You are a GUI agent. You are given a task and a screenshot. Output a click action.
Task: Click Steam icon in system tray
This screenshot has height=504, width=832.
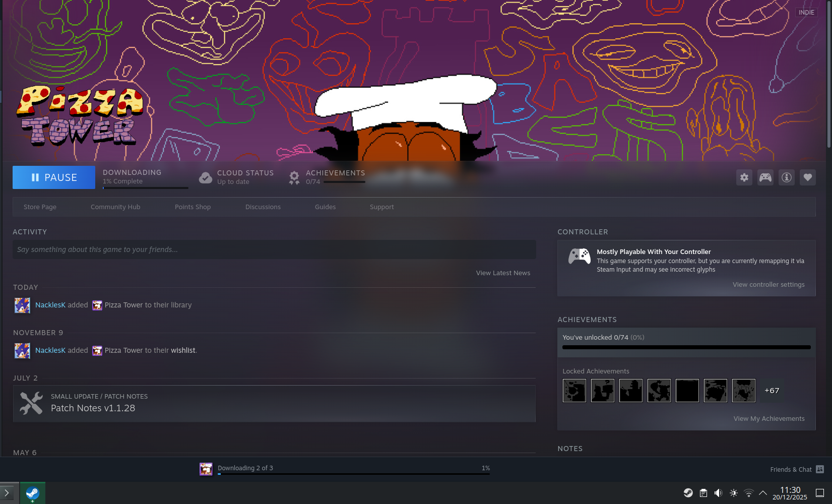click(688, 493)
